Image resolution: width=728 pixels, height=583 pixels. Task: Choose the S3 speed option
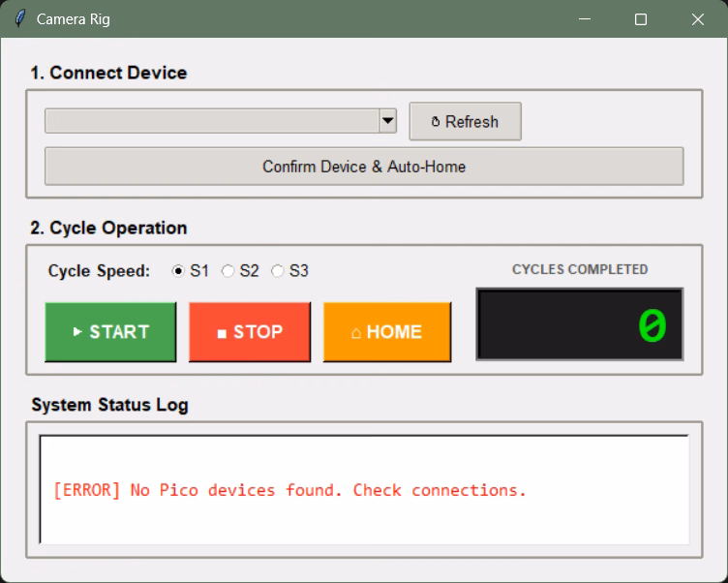290,271
